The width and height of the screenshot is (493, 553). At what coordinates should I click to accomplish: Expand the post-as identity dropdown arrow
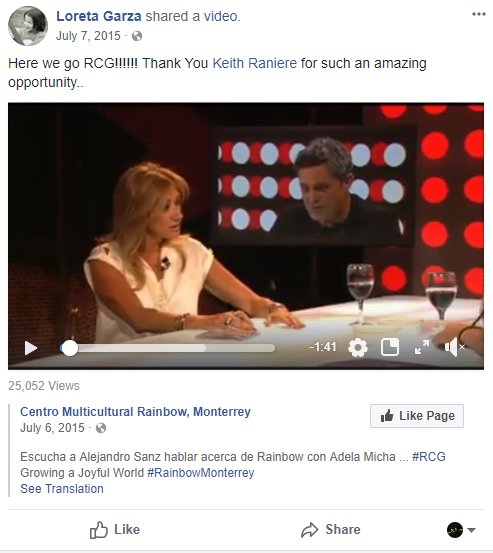coord(471,530)
